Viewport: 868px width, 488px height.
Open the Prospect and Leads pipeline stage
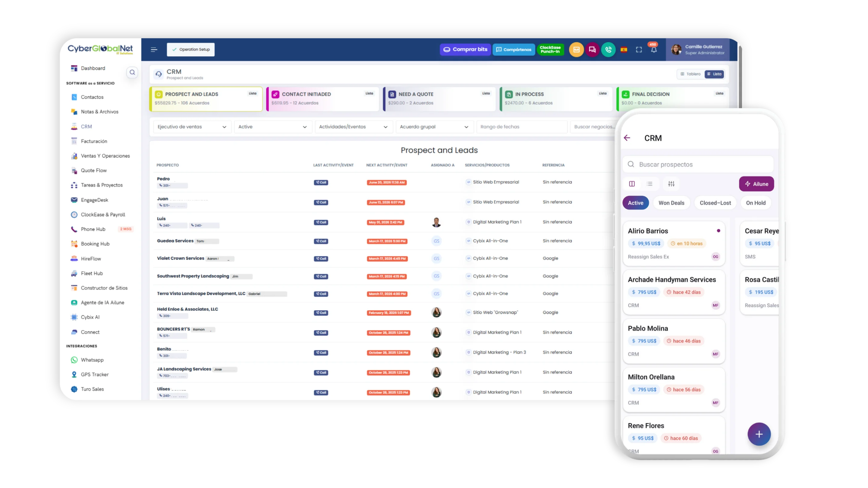click(x=206, y=99)
